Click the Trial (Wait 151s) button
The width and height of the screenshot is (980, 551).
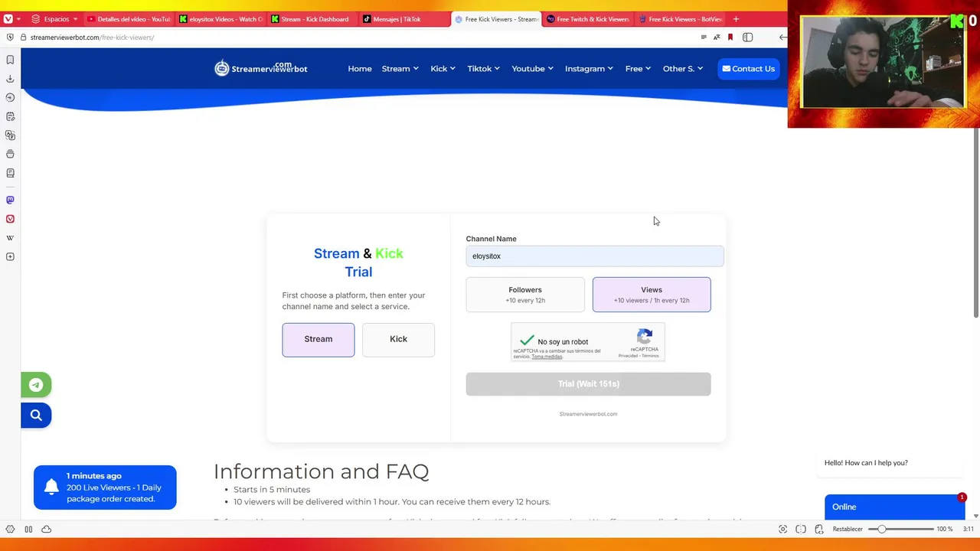tap(588, 384)
